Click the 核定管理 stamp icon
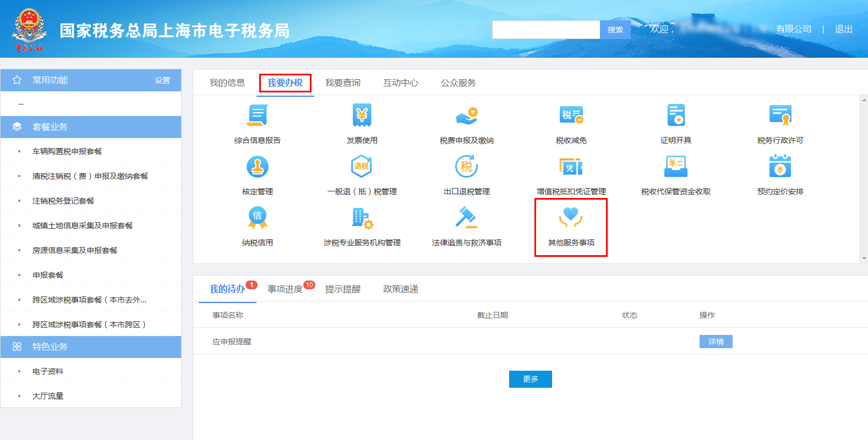The width and height of the screenshot is (868, 440). click(257, 167)
